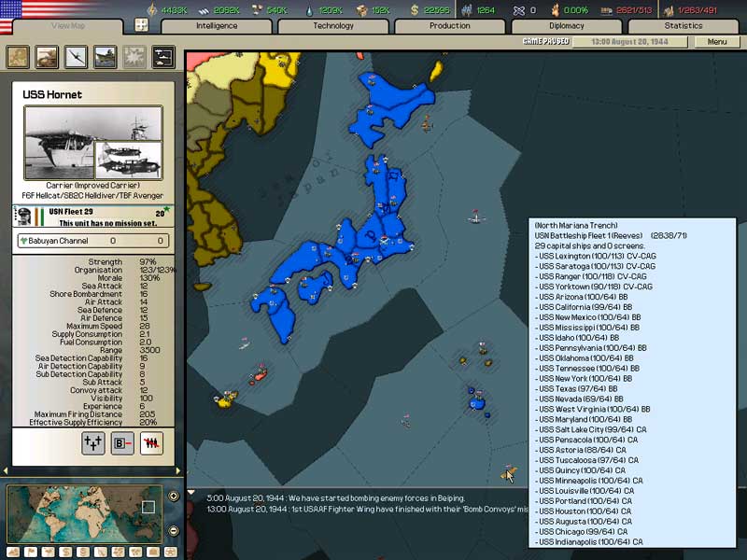
Task: Open the game Menu button
Action: [717, 42]
